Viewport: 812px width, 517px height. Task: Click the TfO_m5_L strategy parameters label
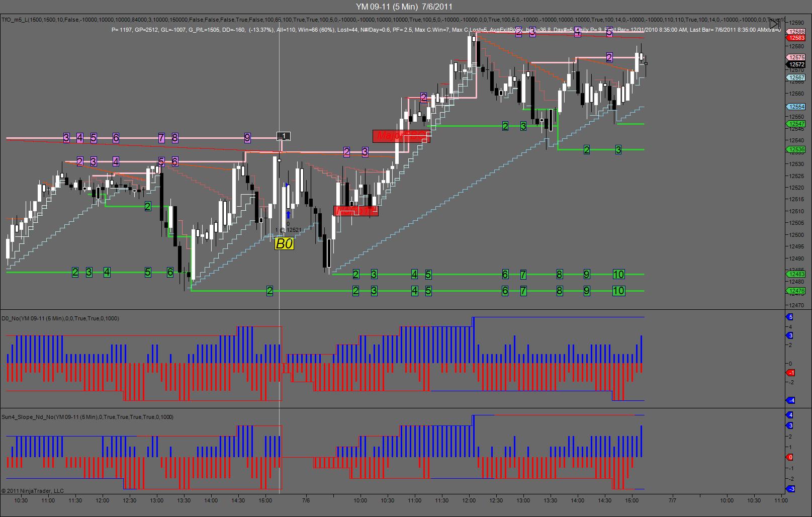[392, 20]
